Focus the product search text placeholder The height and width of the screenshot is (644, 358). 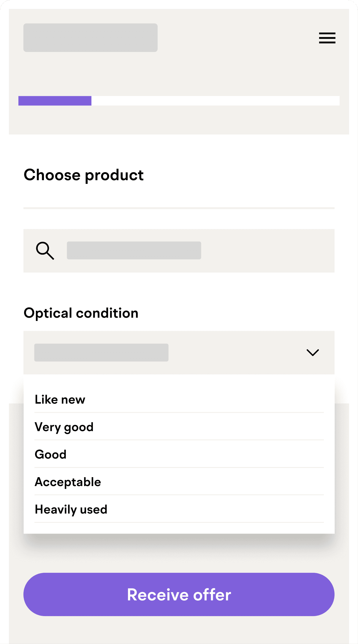[134, 250]
